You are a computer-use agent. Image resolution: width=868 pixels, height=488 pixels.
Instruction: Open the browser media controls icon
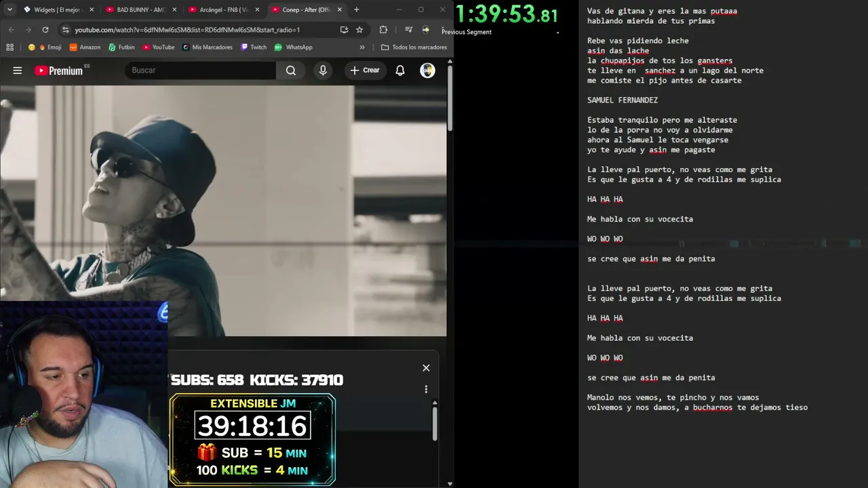pyautogui.click(x=408, y=30)
